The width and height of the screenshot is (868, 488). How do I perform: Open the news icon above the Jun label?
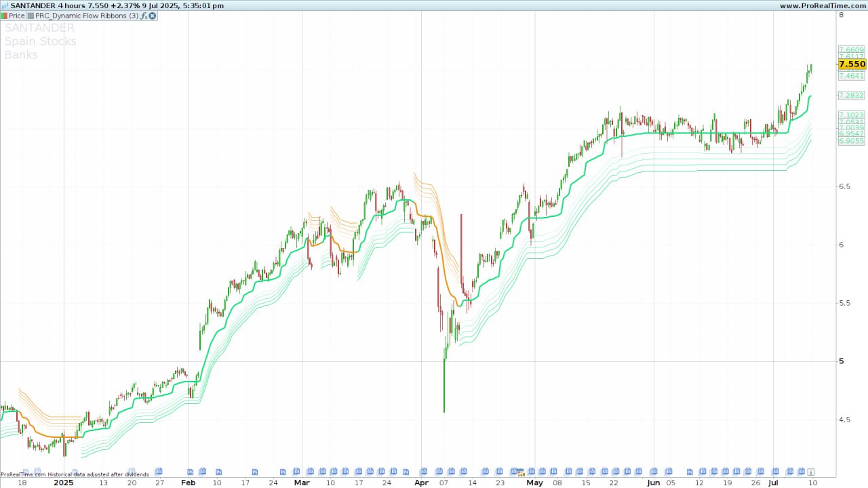[x=654, y=471]
